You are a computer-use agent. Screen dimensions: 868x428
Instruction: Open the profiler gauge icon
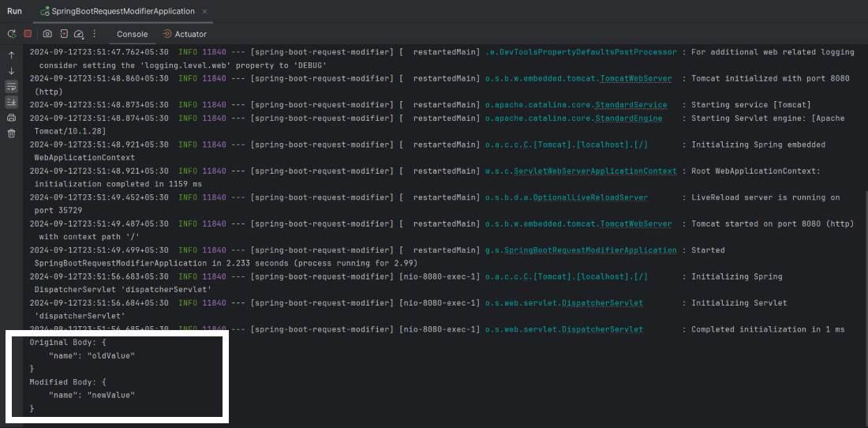(x=79, y=34)
